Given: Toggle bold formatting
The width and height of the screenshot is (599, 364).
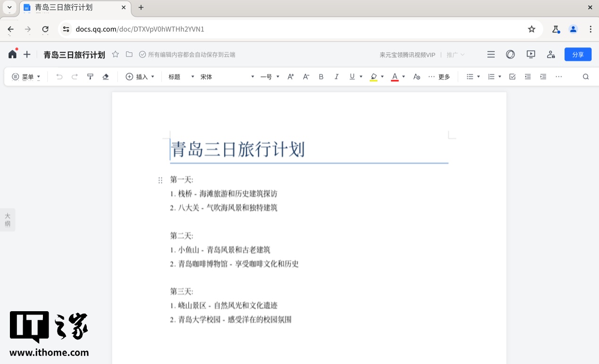Looking at the screenshot, I should [321, 76].
